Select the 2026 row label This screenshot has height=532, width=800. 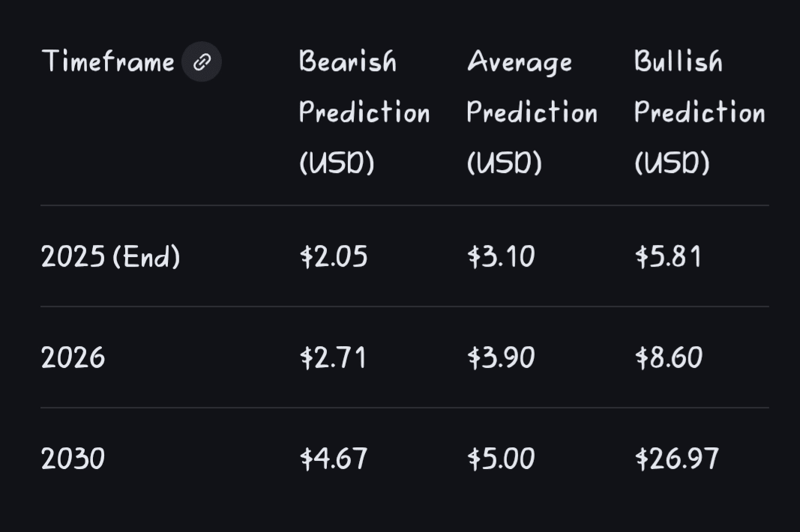[73, 358]
